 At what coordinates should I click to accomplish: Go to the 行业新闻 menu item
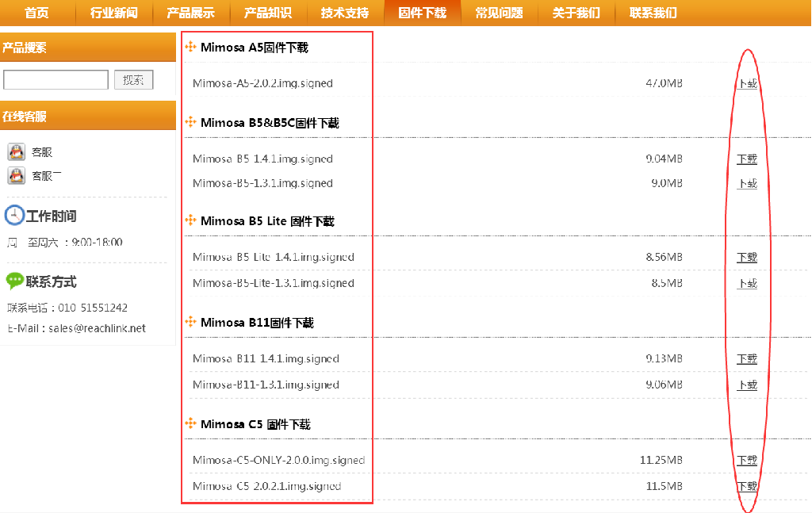coord(114,13)
